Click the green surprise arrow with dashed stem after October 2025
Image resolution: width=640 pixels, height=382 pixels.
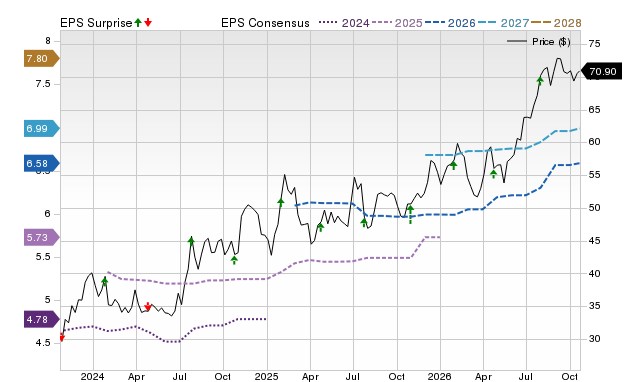(411, 214)
